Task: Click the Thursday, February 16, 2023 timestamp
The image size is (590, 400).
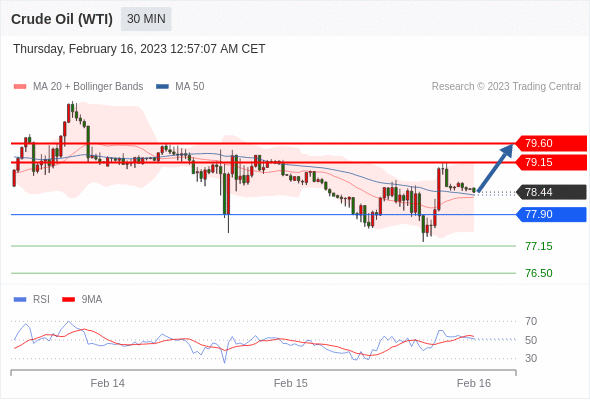Action: [x=139, y=49]
